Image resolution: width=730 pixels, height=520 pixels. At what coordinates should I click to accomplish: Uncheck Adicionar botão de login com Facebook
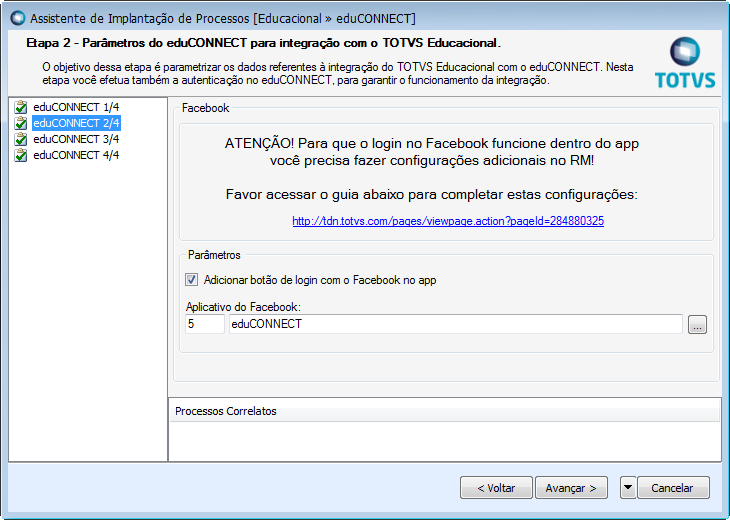[x=192, y=280]
